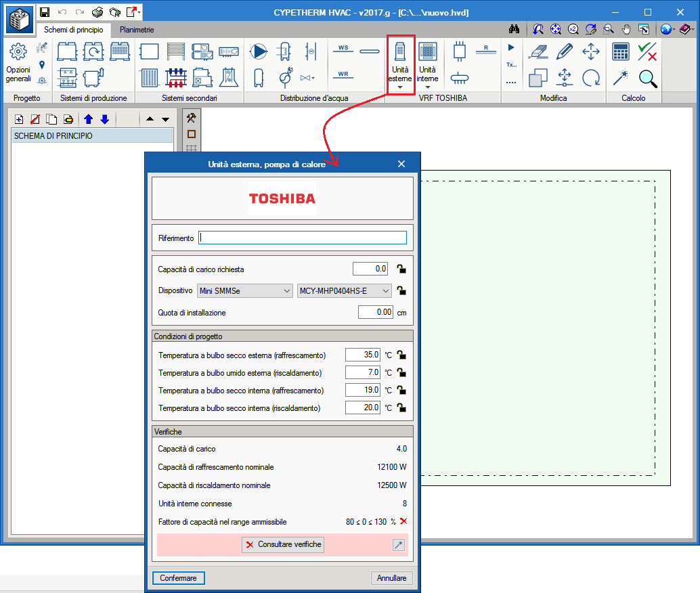Click the red X beside Fattore di capacità
Image resolution: width=700 pixels, height=593 pixels.
[403, 521]
